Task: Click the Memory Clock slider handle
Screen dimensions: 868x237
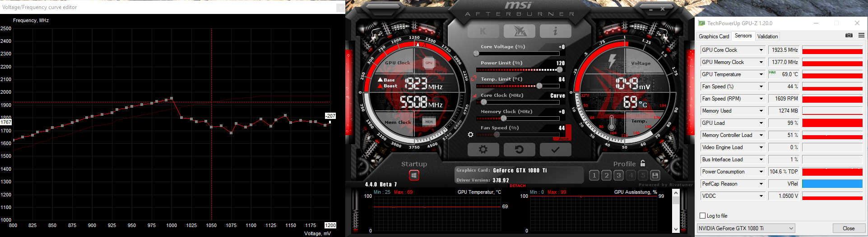Action: [x=503, y=118]
